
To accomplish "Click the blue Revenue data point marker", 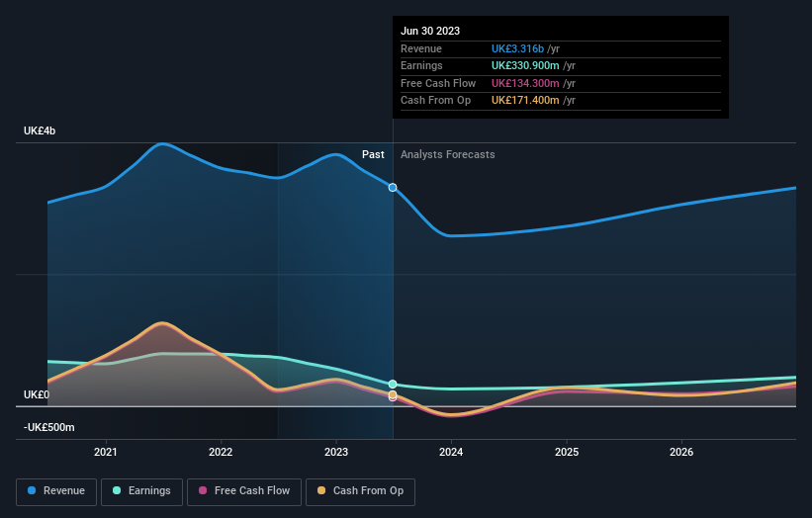I will (x=393, y=187).
